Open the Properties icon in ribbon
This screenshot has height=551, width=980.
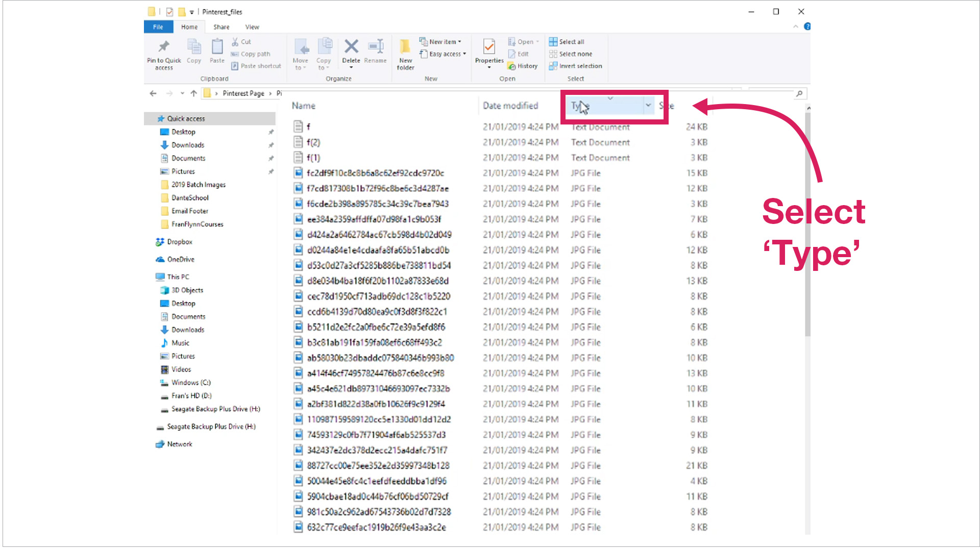(x=489, y=47)
